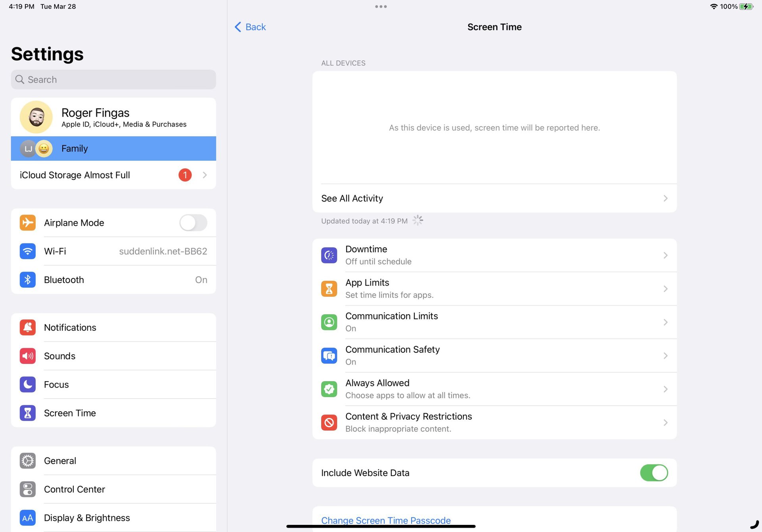Open iCloud Storage Almost Full chevron
This screenshot has height=532, width=762.
pos(205,175)
